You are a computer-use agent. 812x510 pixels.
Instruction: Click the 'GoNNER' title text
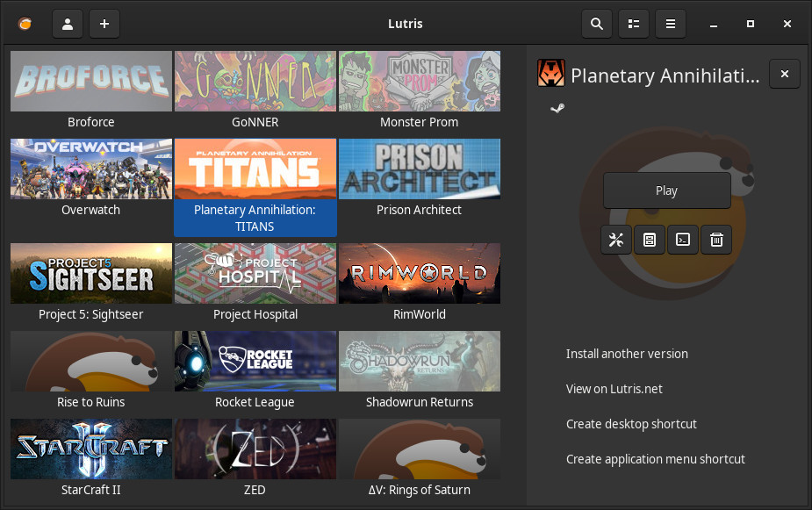[255, 122]
